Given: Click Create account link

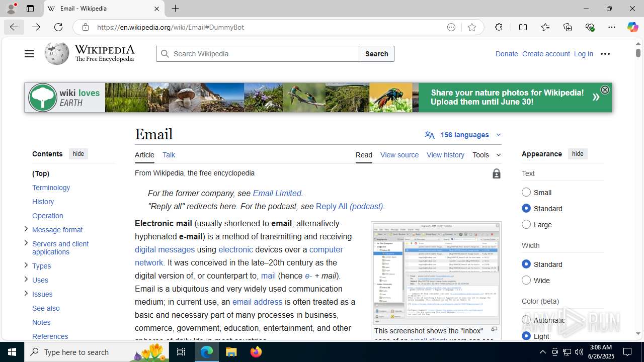Looking at the screenshot, I should pyautogui.click(x=546, y=54).
